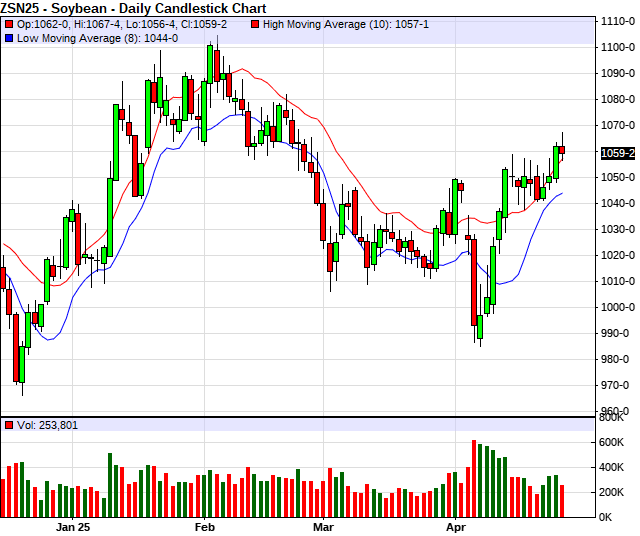640x536 pixels.
Task: Select the Apr date axis label
Action: [x=456, y=526]
